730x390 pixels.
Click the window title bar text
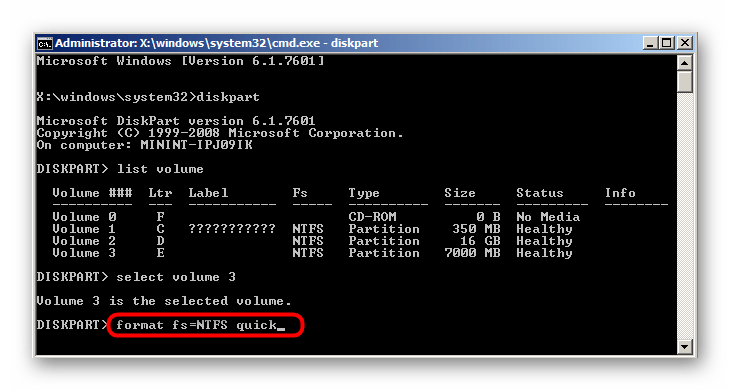216,43
